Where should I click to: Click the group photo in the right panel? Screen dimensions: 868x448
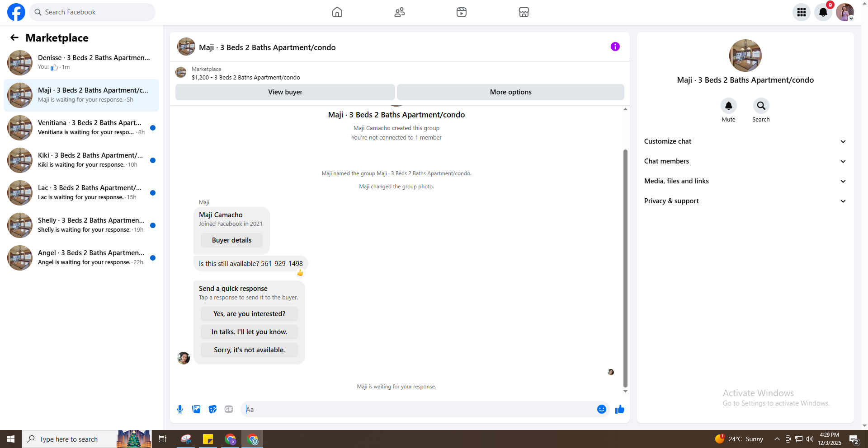[745, 56]
